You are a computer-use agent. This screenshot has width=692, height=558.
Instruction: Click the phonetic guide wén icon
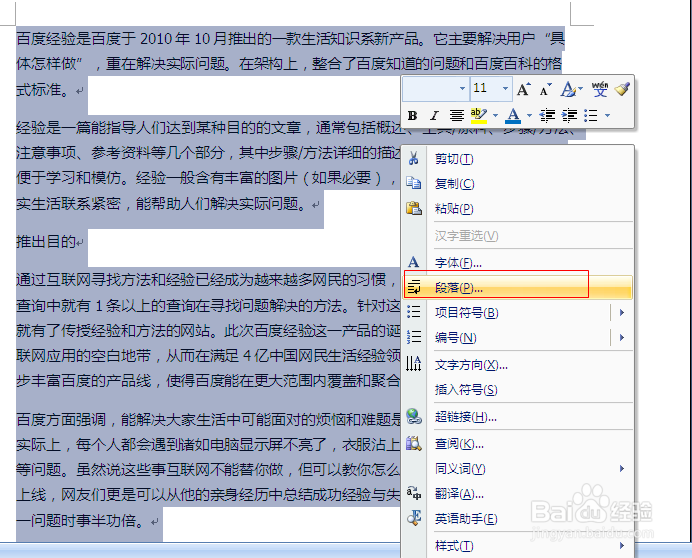click(x=599, y=90)
